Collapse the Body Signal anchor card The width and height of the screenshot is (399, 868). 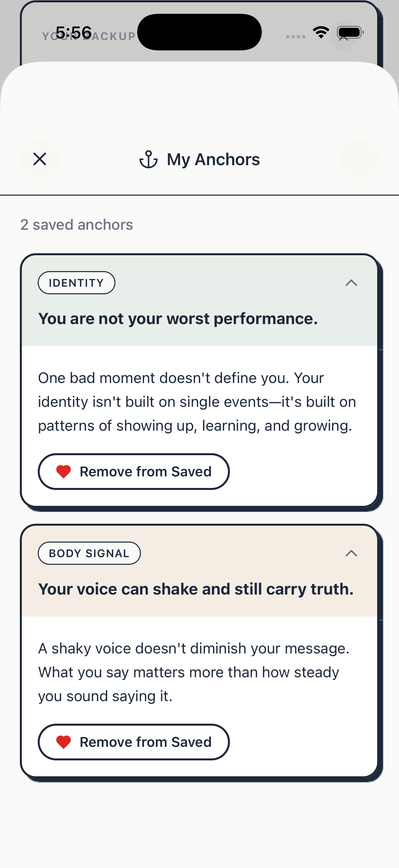(352, 553)
